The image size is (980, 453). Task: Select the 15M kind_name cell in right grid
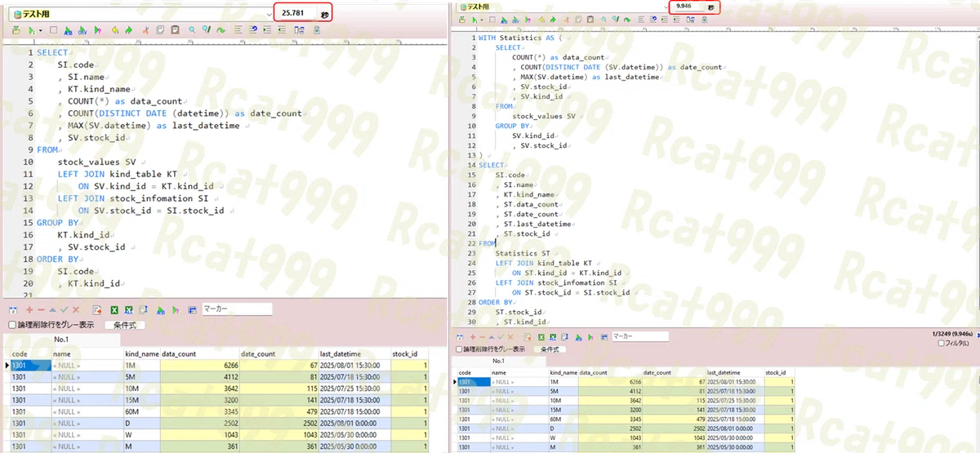pyautogui.click(x=563, y=411)
